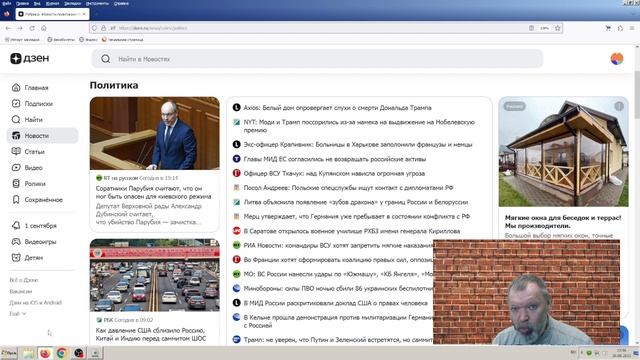The width and height of the screenshot is (640, 360).
Task: Reload the page with the refresh icon
Action: point(32,28)
